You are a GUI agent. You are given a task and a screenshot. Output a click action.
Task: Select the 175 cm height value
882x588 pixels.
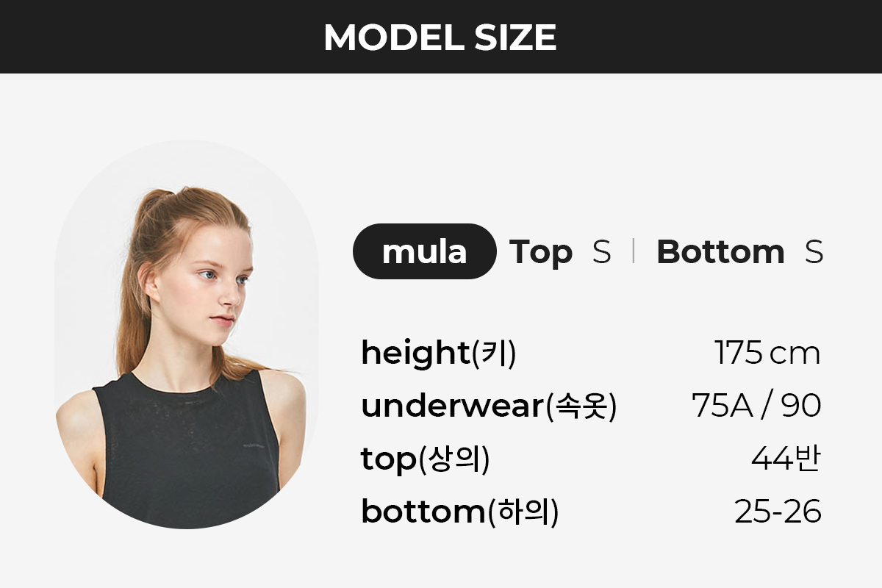click(x=767, y=354)
